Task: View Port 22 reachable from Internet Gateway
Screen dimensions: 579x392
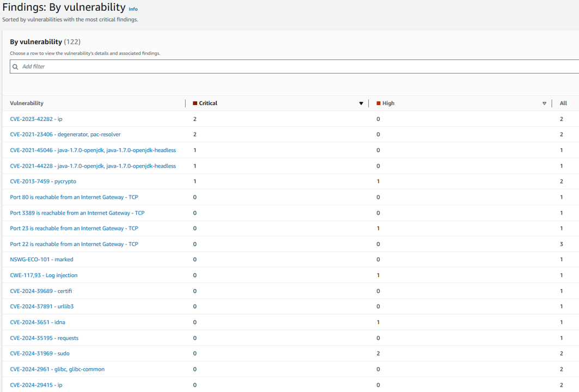Action: click(x=74, y=244)
